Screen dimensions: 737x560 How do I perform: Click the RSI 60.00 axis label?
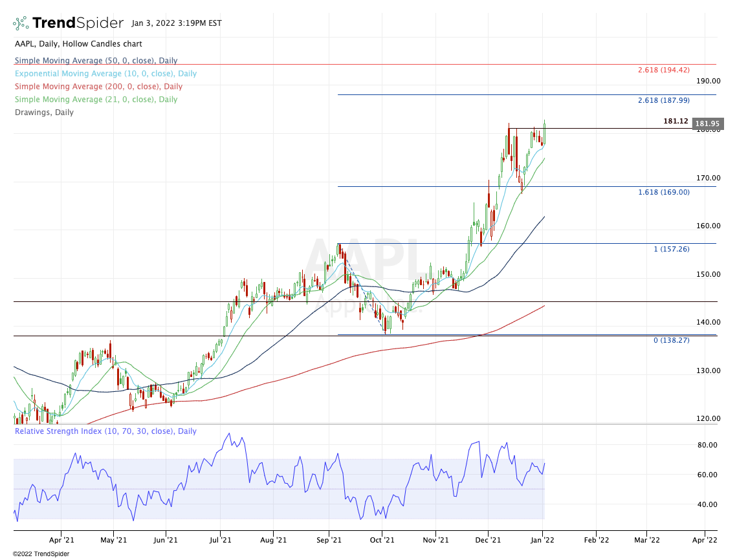[x=707, y=475]
